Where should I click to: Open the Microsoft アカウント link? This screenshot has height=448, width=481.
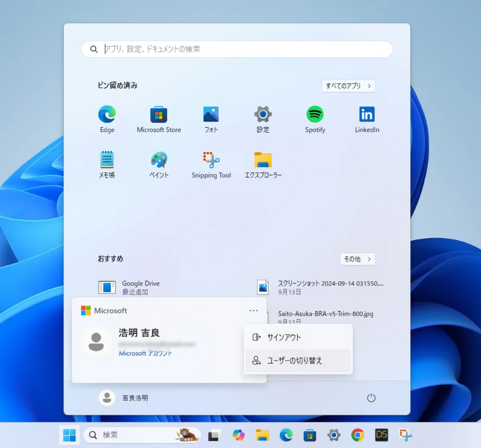click(146, 353)
